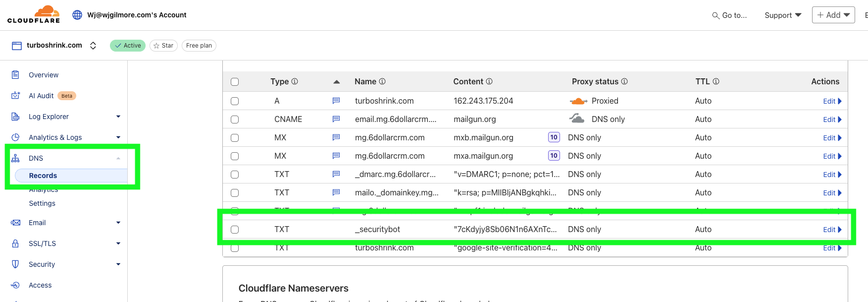This screenshot has width=868, height=302.
Task: Click the Security shield sidebar icon
Action: pyautogui.click(x=15, y=264)
